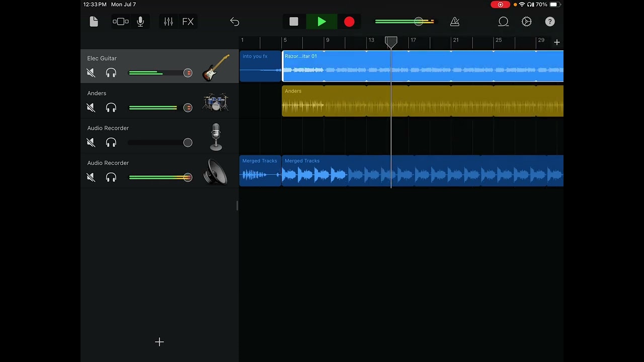This screenshot has width=644, height=362.
Task: Toggle the metronome
Action: point(455,22)
